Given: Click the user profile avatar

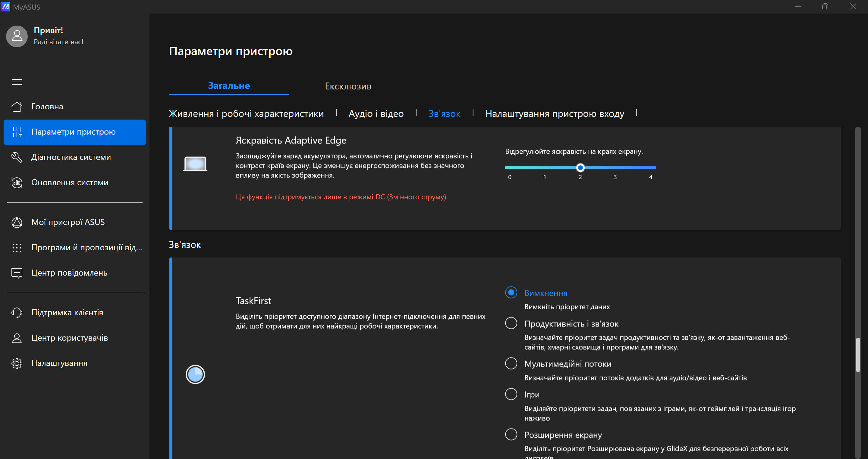Looking at the screenshot, I should click(17, 36).
